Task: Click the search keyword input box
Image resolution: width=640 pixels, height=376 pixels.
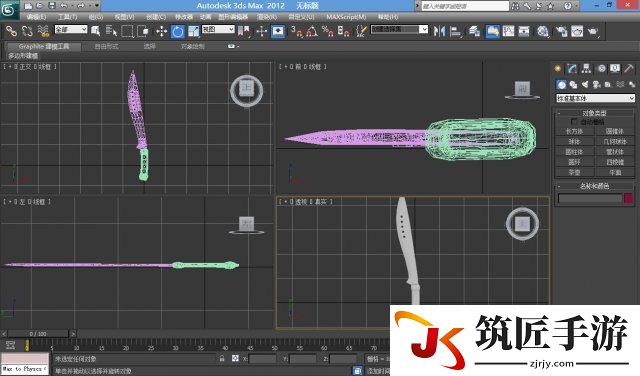Action: click(x=465, y=6)
